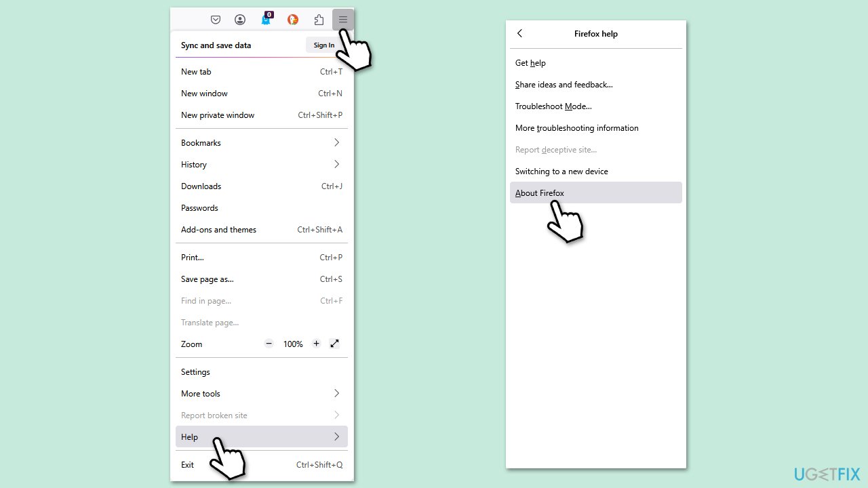Viewport: 868px width, 488px height.
Task: Open the Firefox hamburger menu
Action: (x=342, y=19)
